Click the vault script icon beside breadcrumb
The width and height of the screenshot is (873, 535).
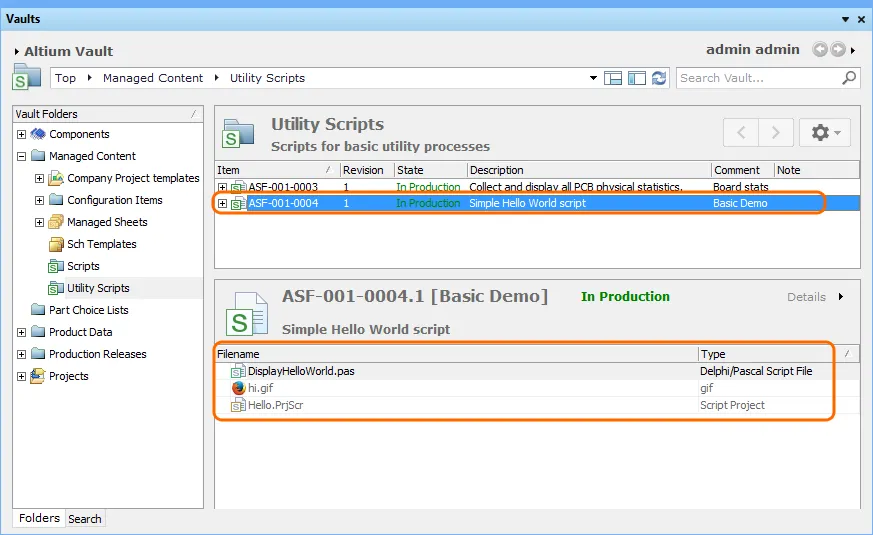click(26, 77)
